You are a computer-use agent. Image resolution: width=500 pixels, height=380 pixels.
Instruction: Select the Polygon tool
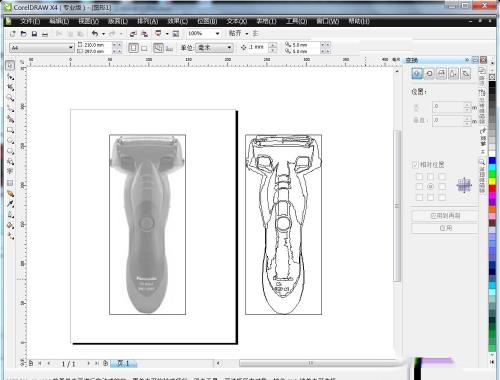click(x=10, y=151)
